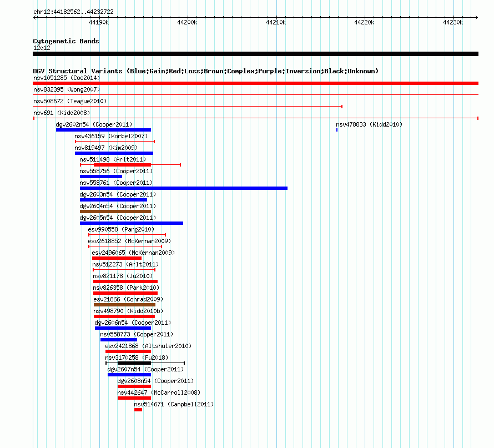This screenshot has height=448, width=494.
Task: Select the small blue nsv478833 marker
Action: tap(337, 130)
